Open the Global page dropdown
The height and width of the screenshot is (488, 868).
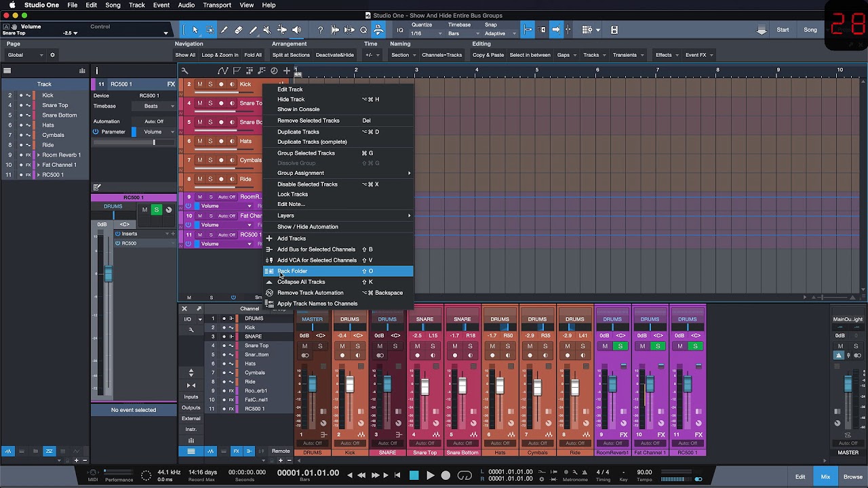tap(26, 55)
